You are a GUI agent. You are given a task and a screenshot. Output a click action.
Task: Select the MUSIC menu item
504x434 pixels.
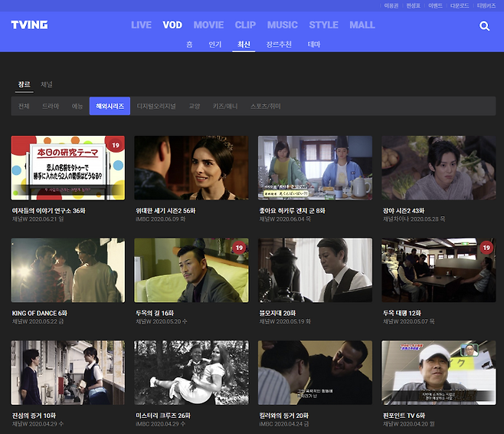[x=282, y=25]
